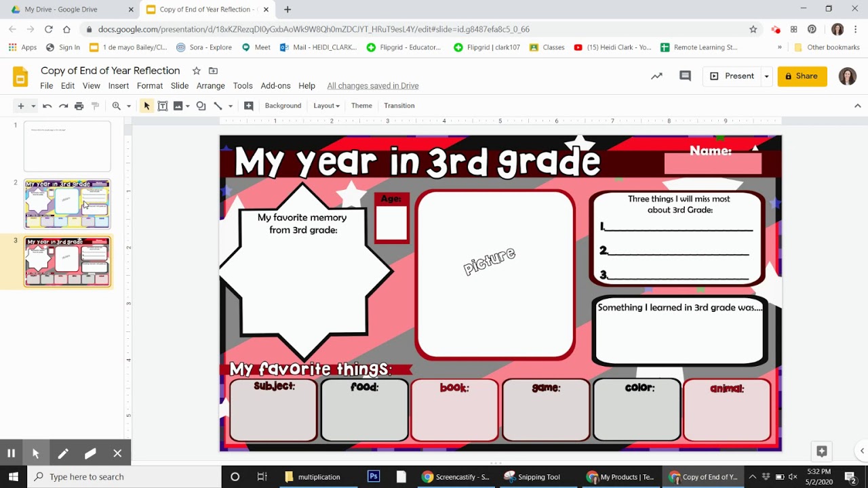Click the Picture placeholder on the slide

pos(495,274)
